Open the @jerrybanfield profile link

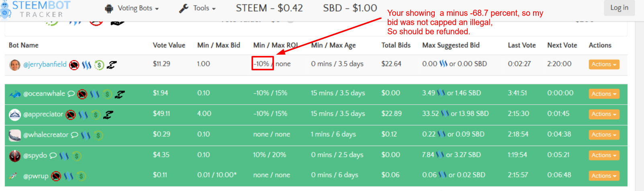click(45, 64)
